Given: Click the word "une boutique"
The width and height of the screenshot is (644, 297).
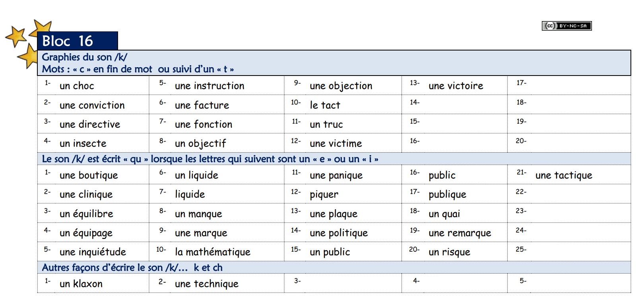Looking at the screenshot, I should 89,175.
